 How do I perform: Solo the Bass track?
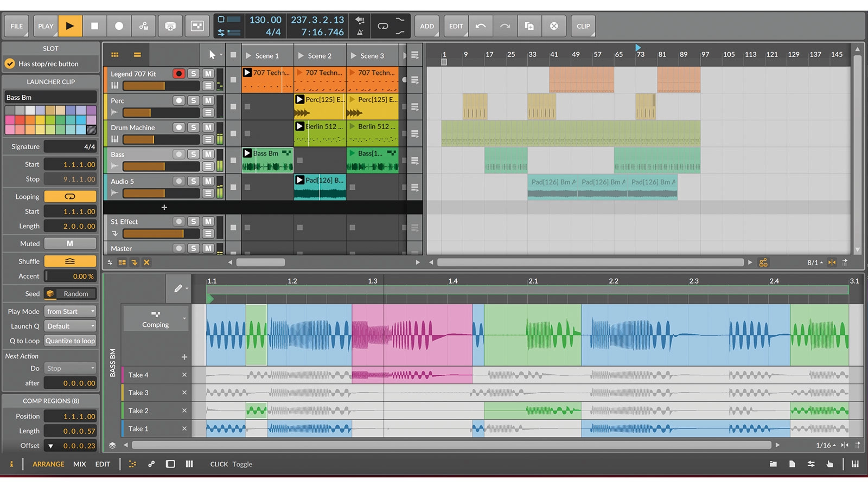pos(194,155)
